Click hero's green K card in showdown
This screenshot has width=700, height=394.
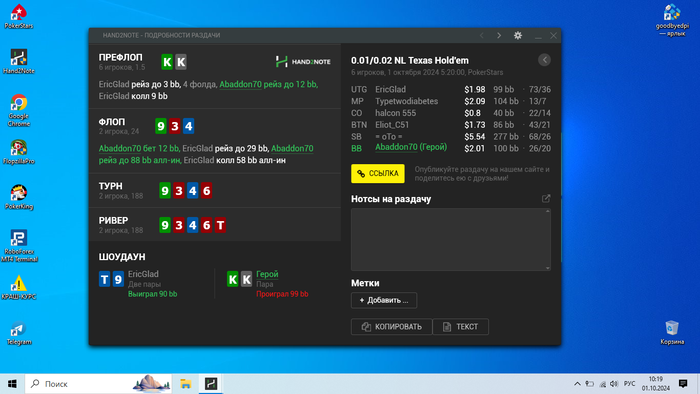tap(233, 279)
